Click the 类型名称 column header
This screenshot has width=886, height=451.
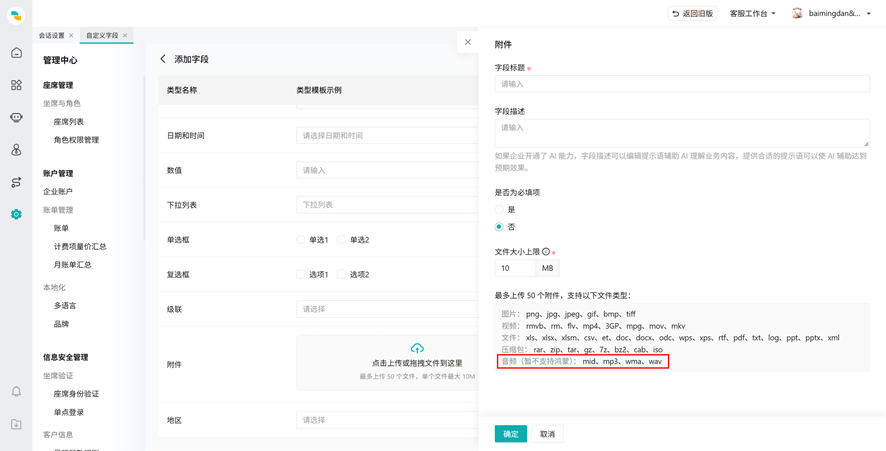pos(181,90)
